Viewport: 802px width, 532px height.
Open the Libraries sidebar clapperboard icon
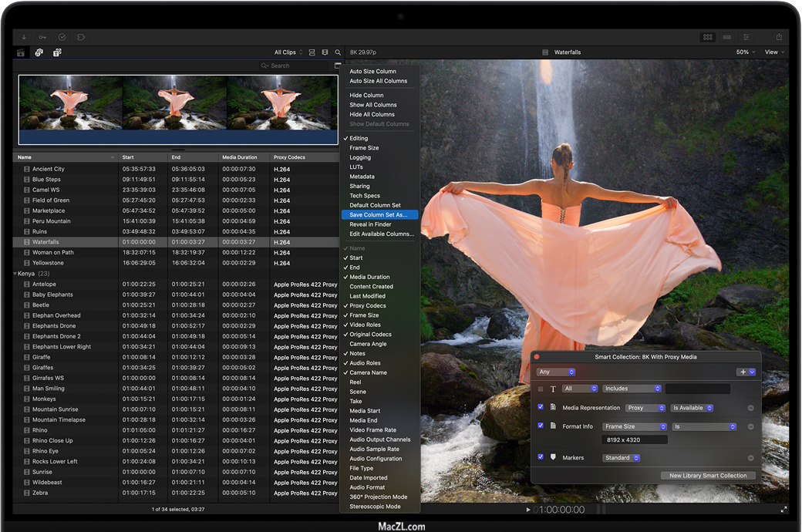click(22, 52)
